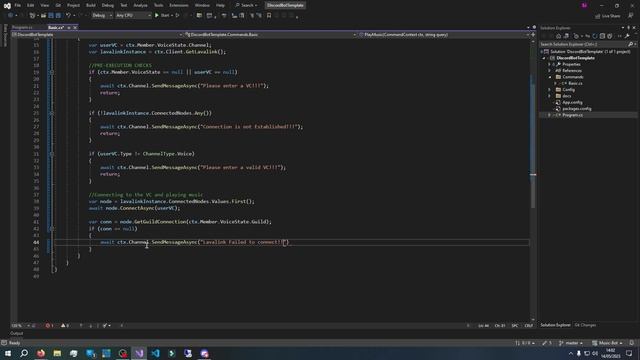Open the Analyze menu
The image size is (640, 360).
point(140,5)
